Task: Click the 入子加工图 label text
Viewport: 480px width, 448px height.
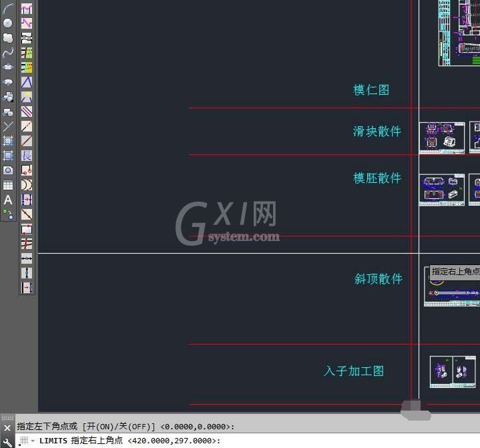Action: (x=354, y=371)
